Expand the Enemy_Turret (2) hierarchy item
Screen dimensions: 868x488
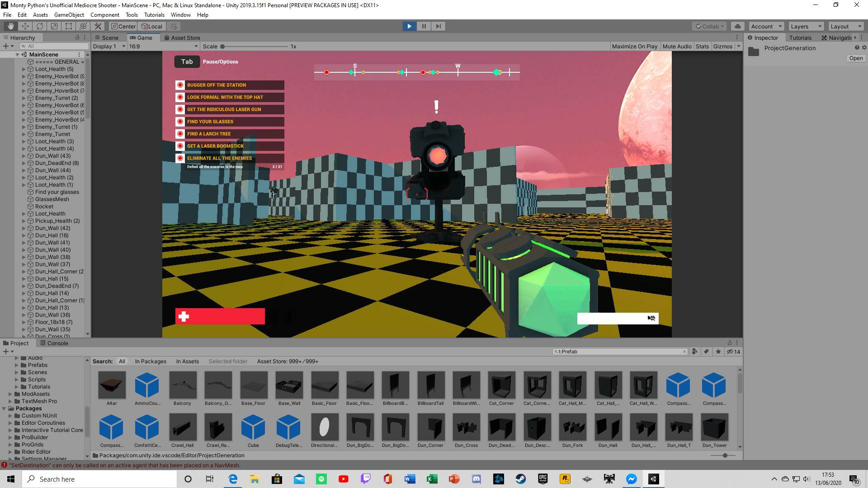tap(24, 98)
